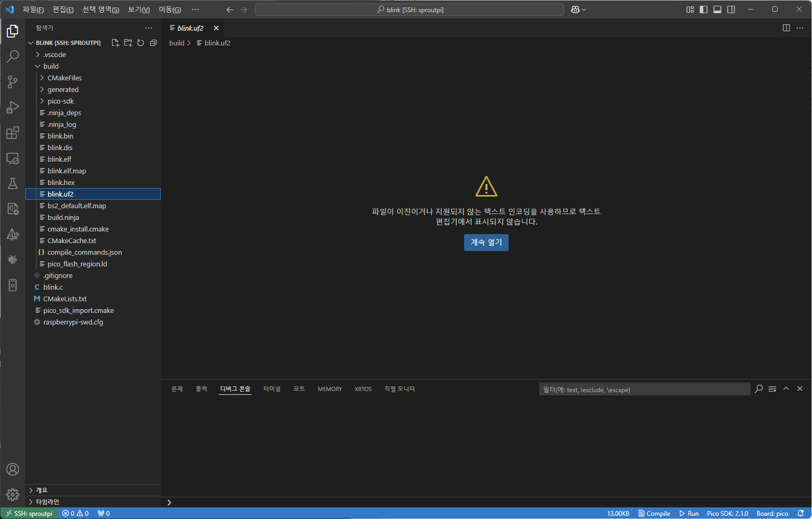Image resolution: width=812 pixels, height=519 pixels.
Task: Click the SSH: sproutpi remote indicator
Action: [x=29, y=513]
